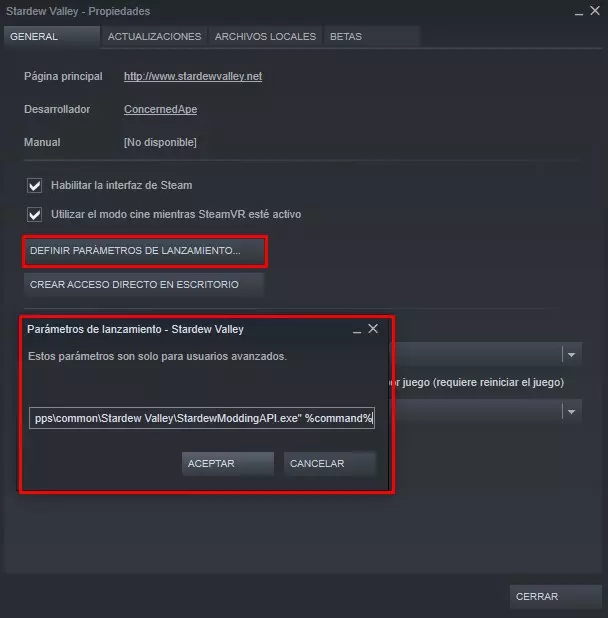This screenshot has height=618, width=608.
Task: Toggle the SteamVR modo cine checkbox
Action: click(x=34, y=214)
